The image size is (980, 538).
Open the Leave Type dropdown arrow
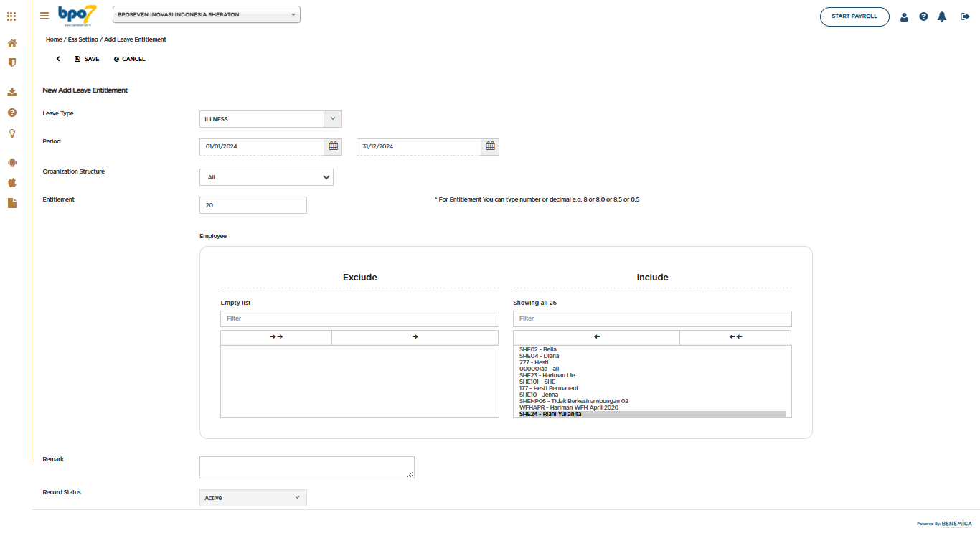[333, 119]
